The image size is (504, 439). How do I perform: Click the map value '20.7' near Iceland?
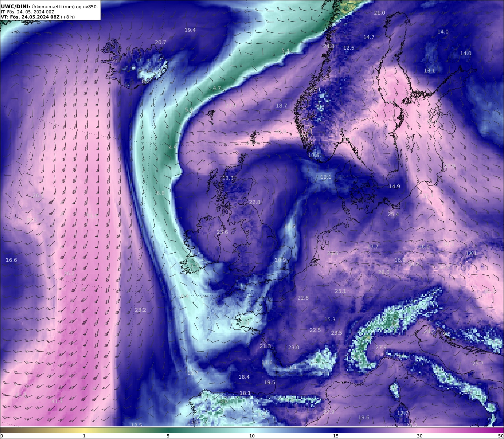click(161, 43)
